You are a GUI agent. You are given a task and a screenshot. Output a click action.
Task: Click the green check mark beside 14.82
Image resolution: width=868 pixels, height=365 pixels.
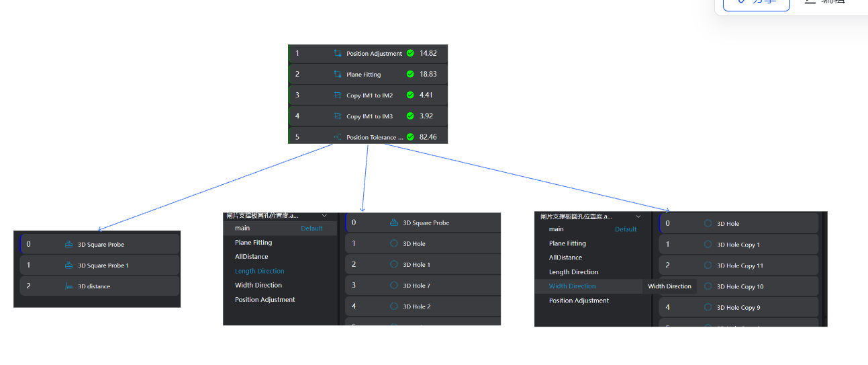(x=410, y=53)
